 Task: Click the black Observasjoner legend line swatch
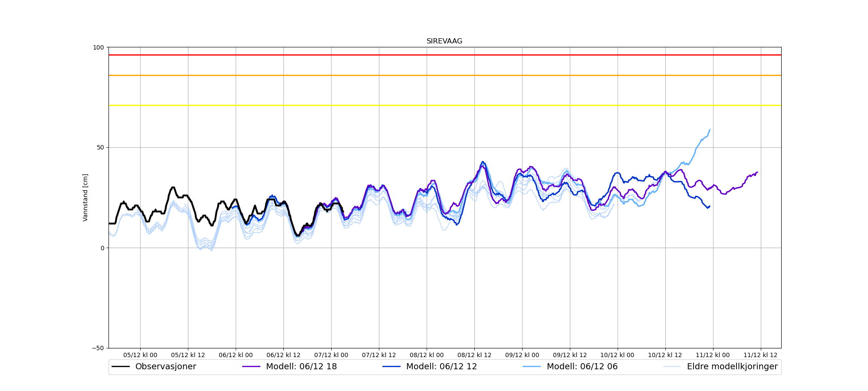tap(121, 367)
